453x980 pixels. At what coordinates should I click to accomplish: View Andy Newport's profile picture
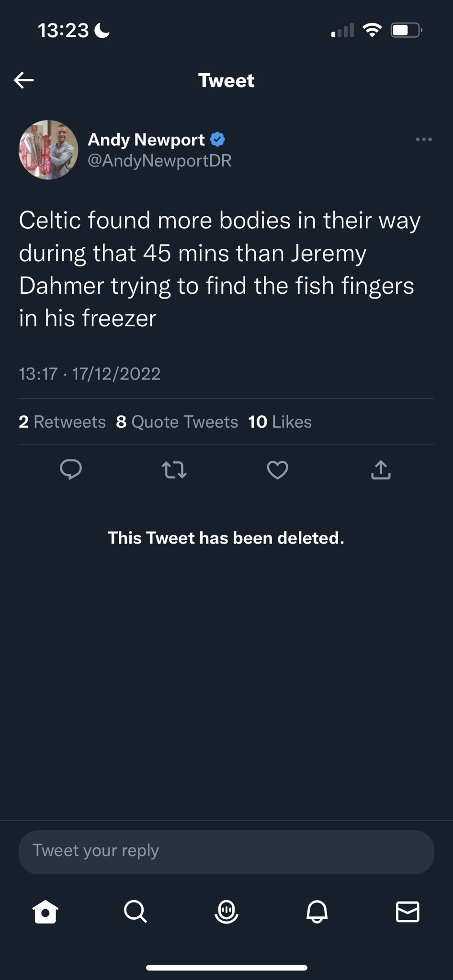tap(48, 150)
